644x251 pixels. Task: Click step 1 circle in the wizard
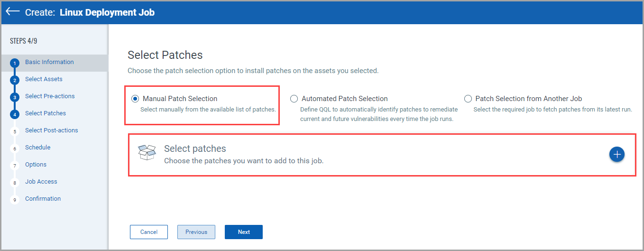click(x=15, y=63)
